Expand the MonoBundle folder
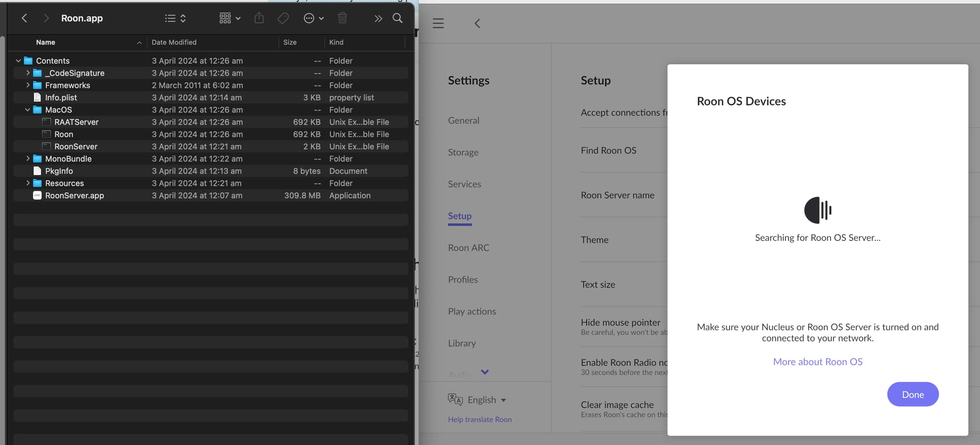Screen dimensions: 980x445 (28, 159)
